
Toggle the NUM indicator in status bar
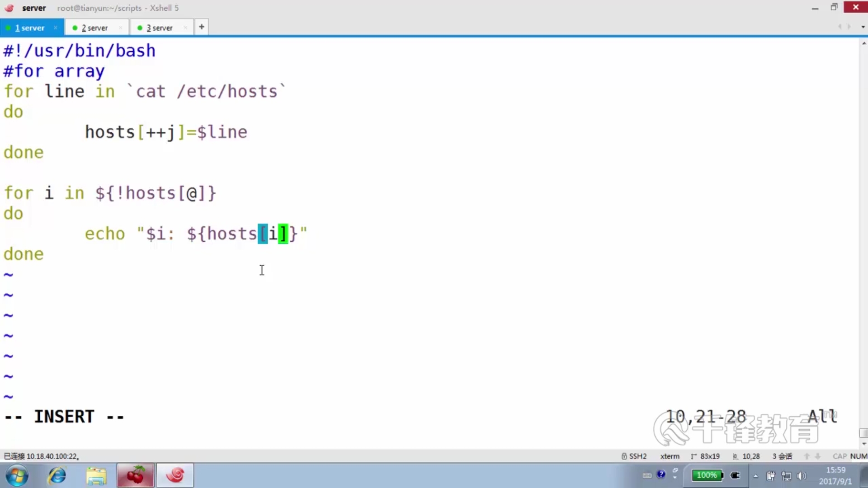(859, 456)
